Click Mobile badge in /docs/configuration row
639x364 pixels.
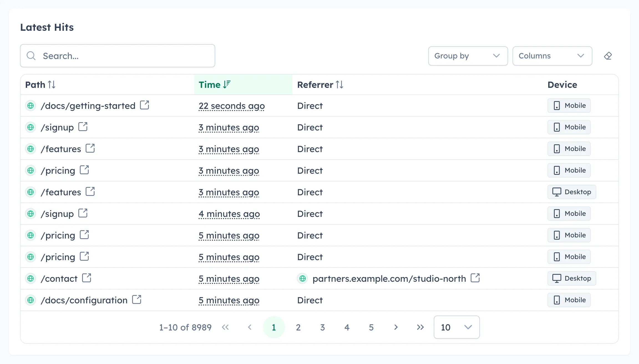coord(569,300)
